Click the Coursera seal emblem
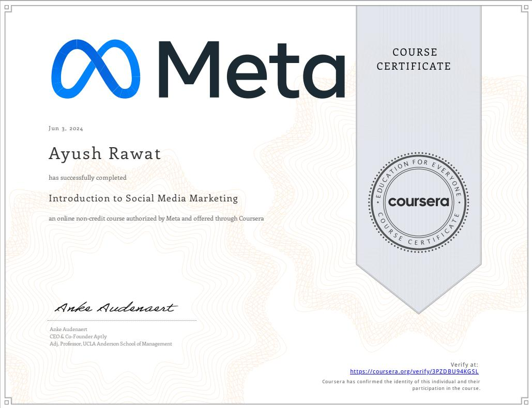The image size is (532, 408). [418, 202]
